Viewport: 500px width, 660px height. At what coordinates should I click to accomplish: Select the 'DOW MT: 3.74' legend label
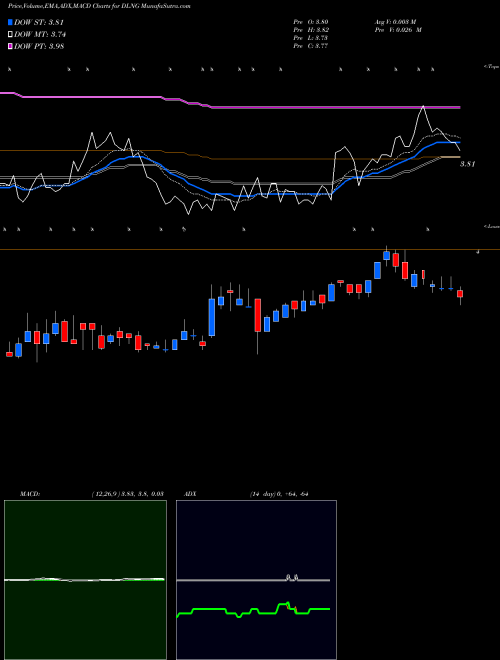tap(40, 35)
